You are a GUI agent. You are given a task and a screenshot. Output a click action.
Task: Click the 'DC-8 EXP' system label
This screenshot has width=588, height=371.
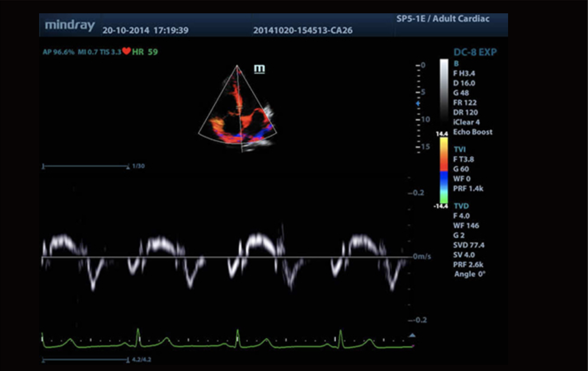pos(475,52)
